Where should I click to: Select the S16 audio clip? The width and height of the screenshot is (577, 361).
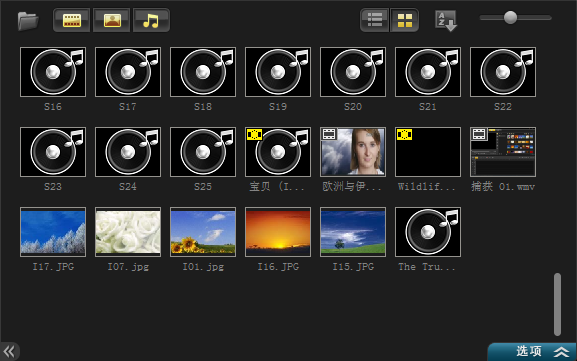53,72
